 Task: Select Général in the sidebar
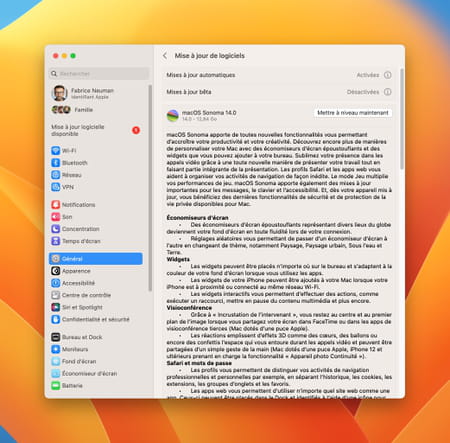96,259
